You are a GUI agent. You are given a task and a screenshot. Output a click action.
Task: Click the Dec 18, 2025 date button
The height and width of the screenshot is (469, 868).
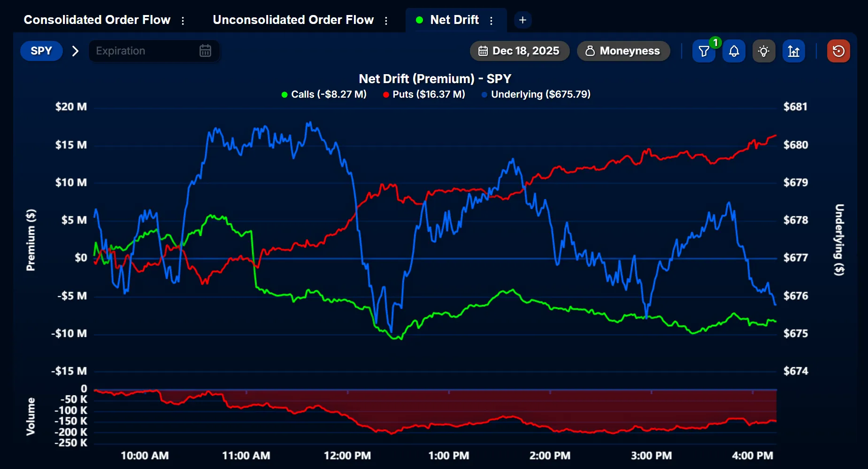(x=520, y=51)
